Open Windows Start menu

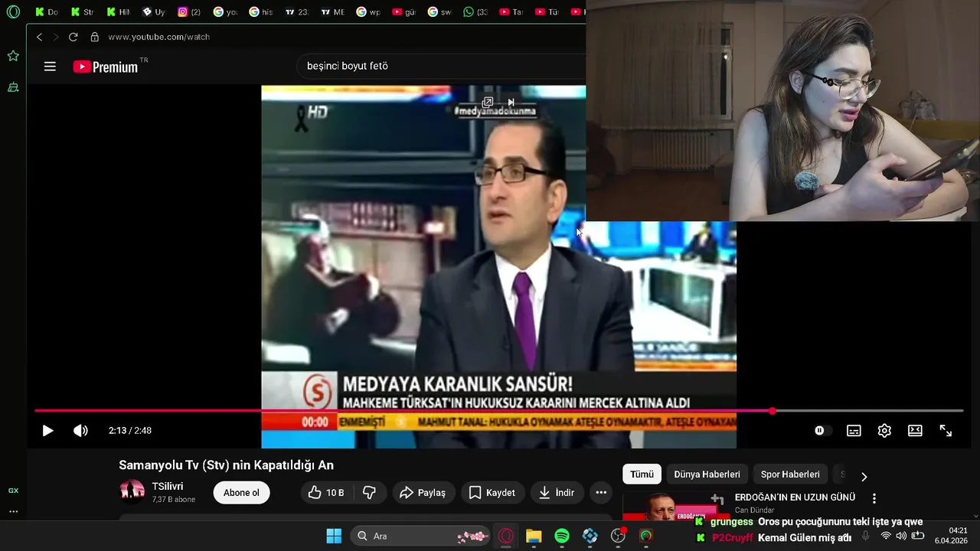point(334,536)
